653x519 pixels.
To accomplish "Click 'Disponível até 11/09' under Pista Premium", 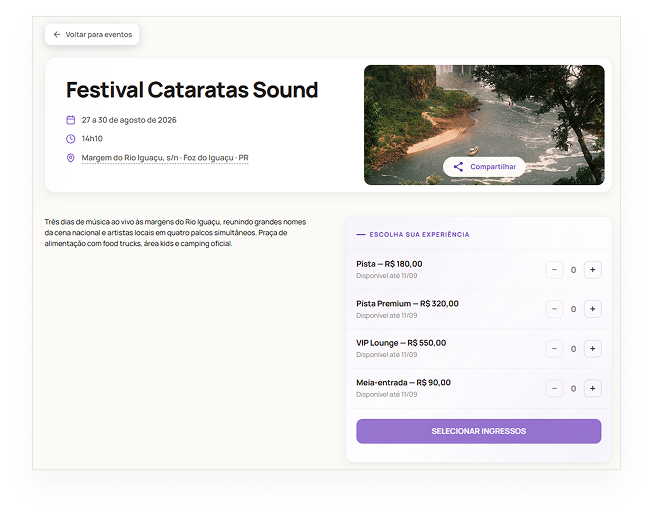I will click(x=386, y=315).
